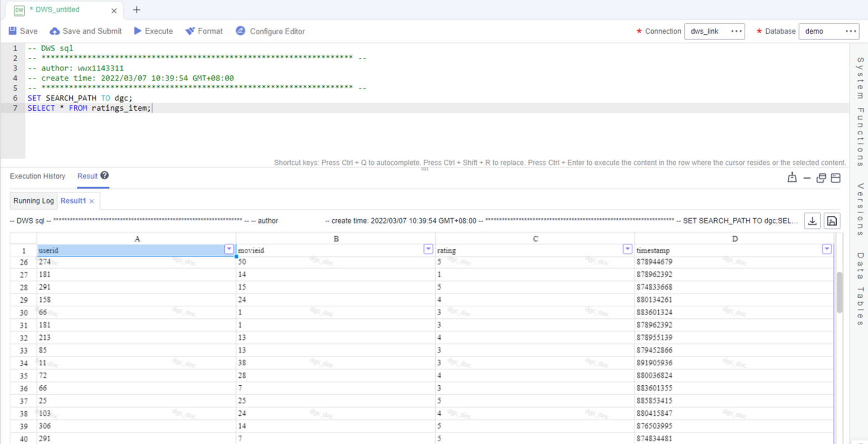Click timestamp cell 878955139
The image size is (868, 444).
[x=735, y=337]
